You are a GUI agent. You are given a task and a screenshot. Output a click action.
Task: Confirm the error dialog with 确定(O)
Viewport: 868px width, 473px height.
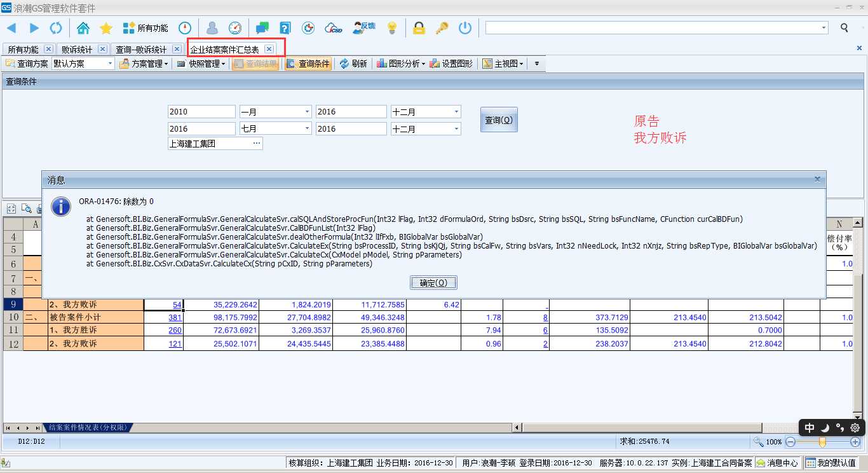[x=433, y=283]
